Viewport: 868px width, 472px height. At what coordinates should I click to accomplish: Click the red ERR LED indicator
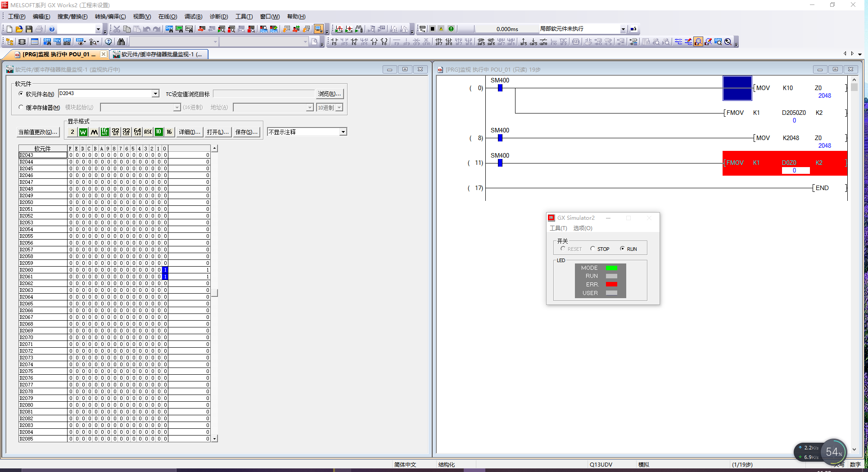tap(611, 284)
